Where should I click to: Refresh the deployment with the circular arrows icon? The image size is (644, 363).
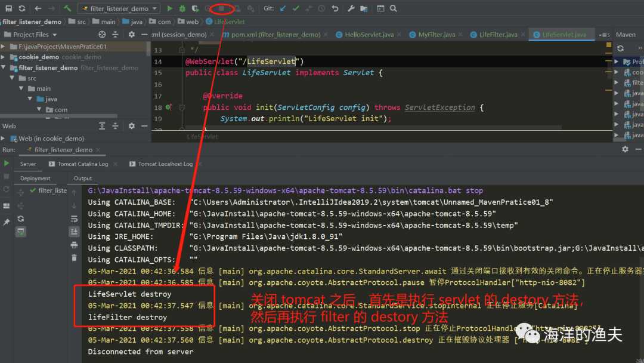coord(21,219)
